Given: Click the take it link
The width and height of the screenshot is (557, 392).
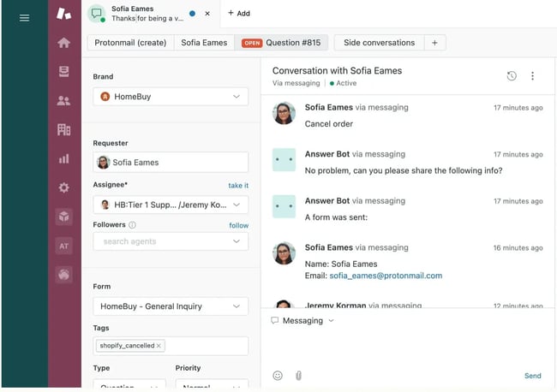Looking at the screenshot, I should point(238,185).
